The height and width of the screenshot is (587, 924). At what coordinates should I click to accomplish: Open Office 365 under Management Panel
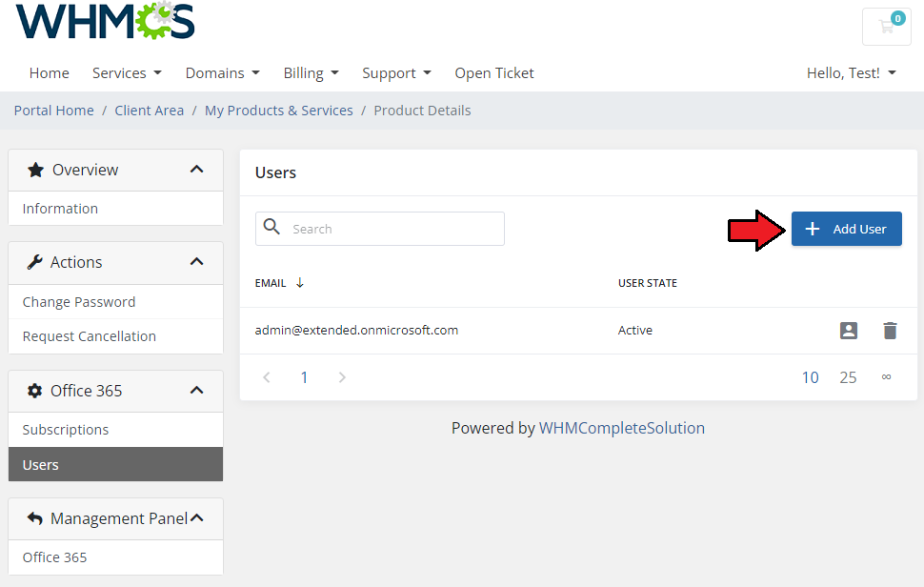(115, 557)
